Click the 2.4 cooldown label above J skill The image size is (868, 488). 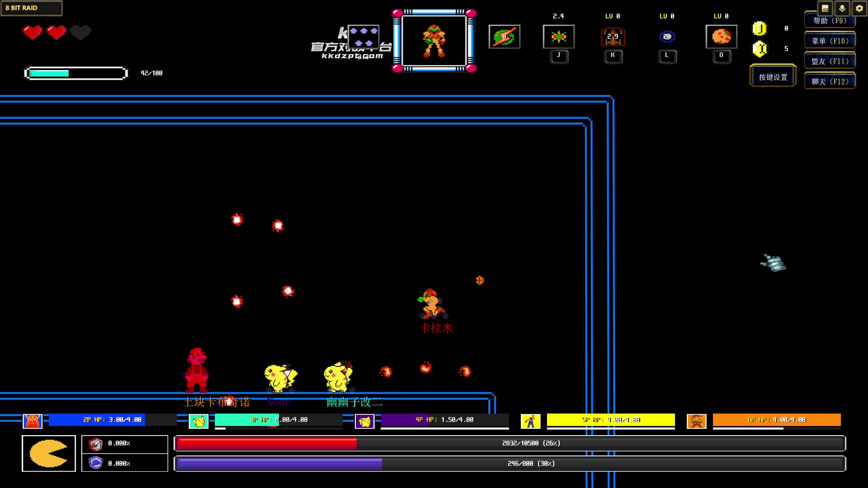coord(558,16)
